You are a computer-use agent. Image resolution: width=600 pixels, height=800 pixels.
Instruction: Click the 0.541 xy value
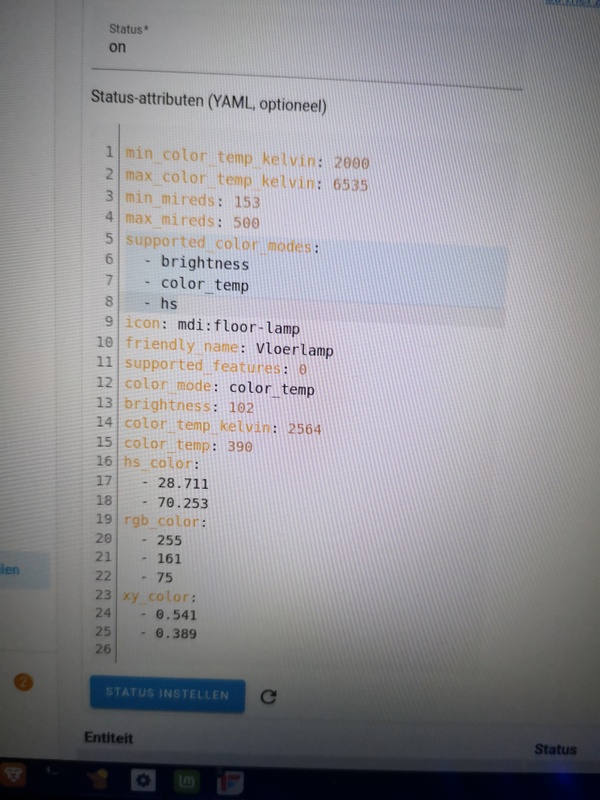click(176, 614)
